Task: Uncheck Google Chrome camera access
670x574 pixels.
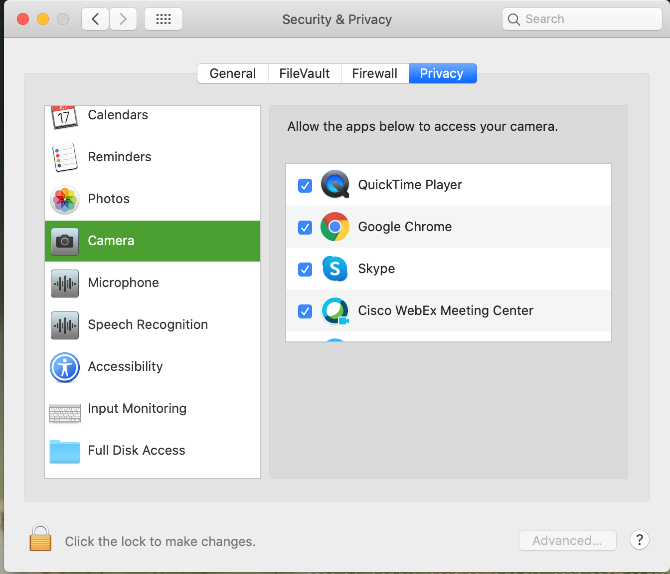Action: (x=305, y=227)
